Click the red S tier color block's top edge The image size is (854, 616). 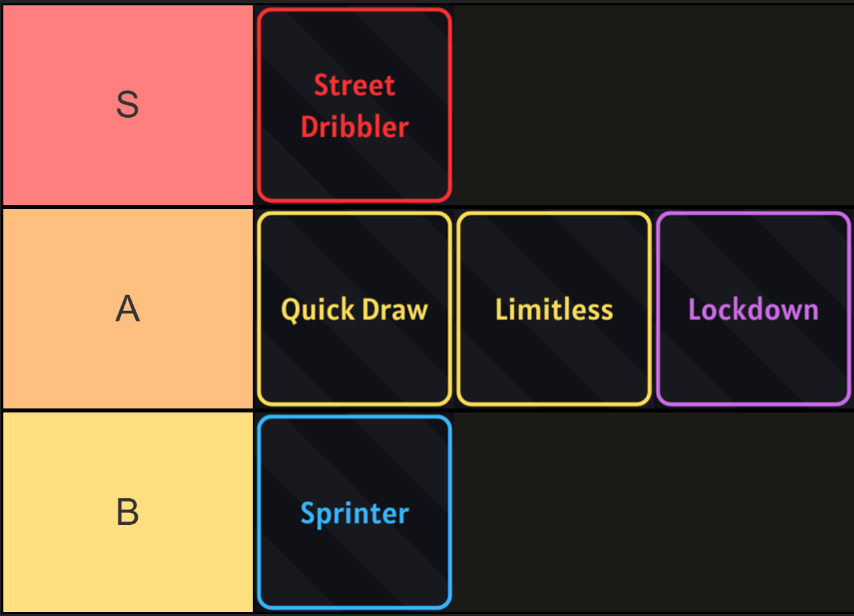point(128,8)
